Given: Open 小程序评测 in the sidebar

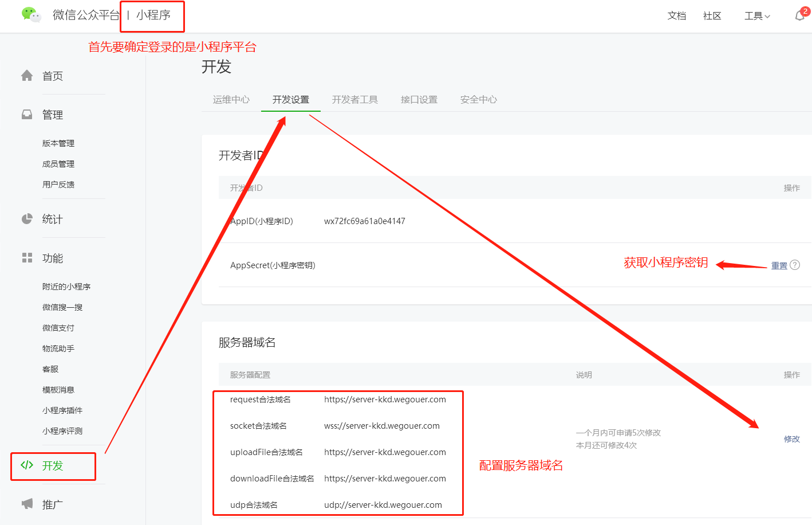Looking at the screenshot, I should (x=62, y=431).
